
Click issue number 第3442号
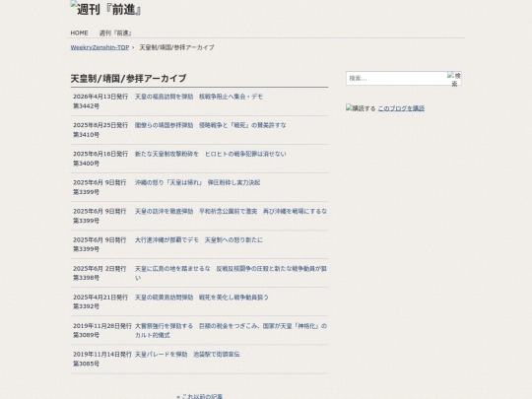click(86, 106)
